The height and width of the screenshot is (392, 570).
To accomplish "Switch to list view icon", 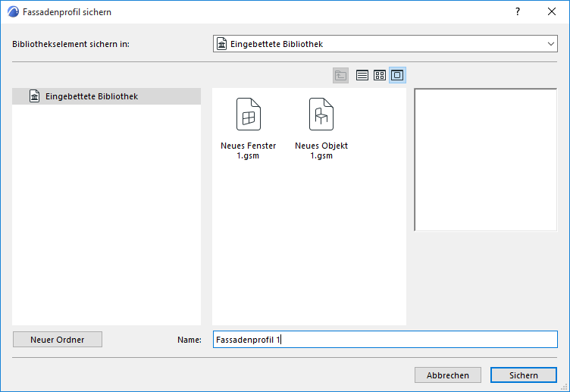I will click(362, 75).
